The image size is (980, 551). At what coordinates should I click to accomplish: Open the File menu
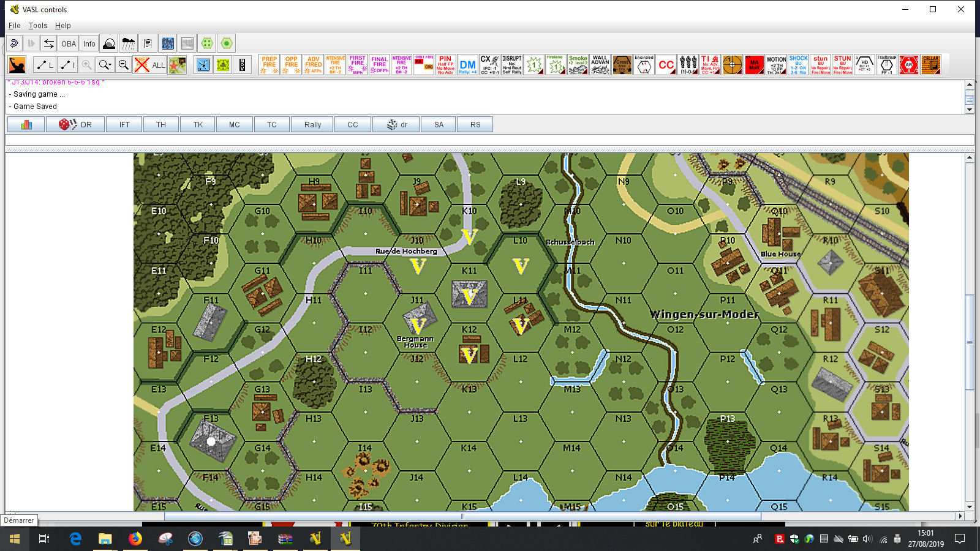click(15, 26)
